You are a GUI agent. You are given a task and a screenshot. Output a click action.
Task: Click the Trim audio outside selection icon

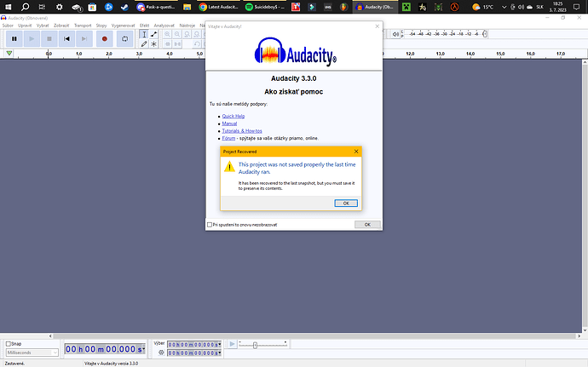click(x=167, y=44)
